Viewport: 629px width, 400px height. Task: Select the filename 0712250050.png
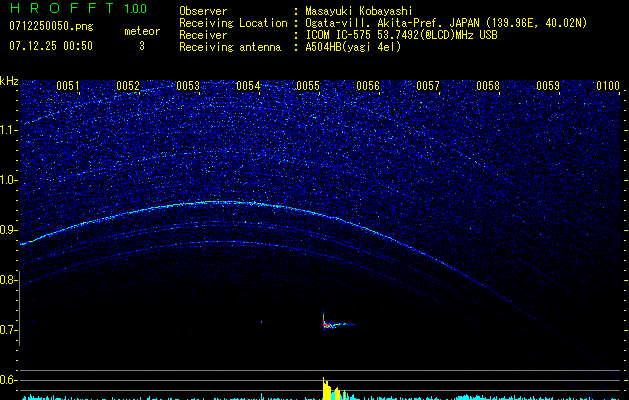pyautogui.click(x=51, y=26)
